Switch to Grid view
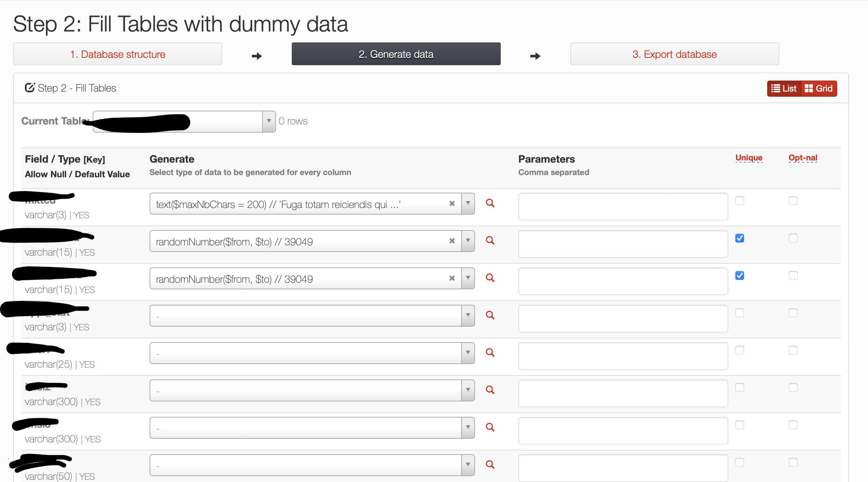This screenshot has height=482, width=868. [x=819, y=89]
